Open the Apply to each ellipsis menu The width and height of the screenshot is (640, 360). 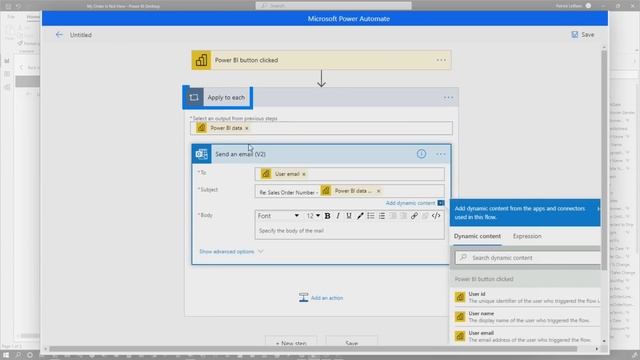click(448, 98)
